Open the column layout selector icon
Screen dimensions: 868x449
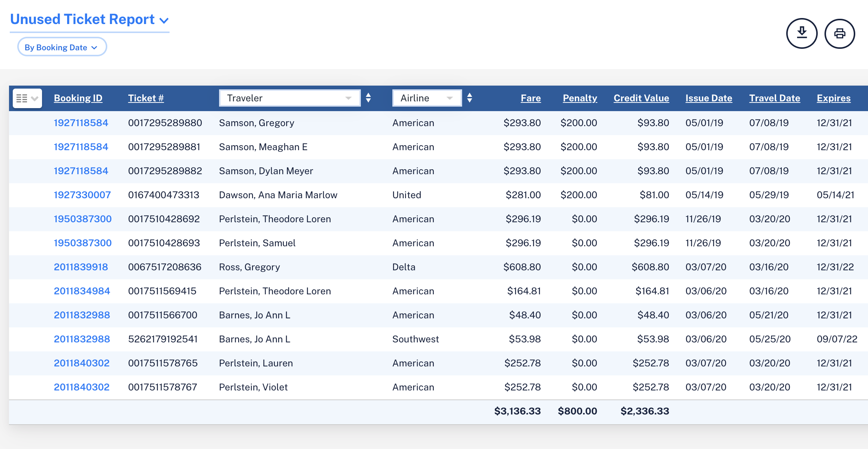[x=27, y=98]
